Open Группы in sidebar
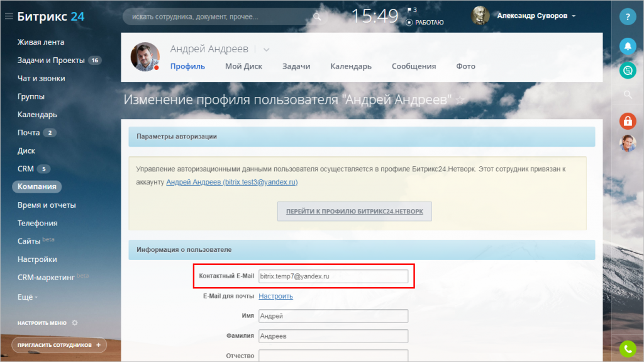 pyautogui.click(x=31, y=96)
